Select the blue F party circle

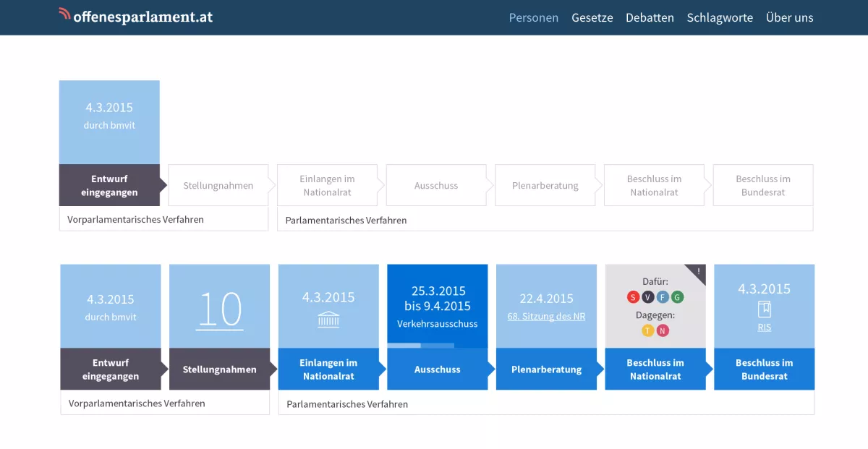[663, 297]
